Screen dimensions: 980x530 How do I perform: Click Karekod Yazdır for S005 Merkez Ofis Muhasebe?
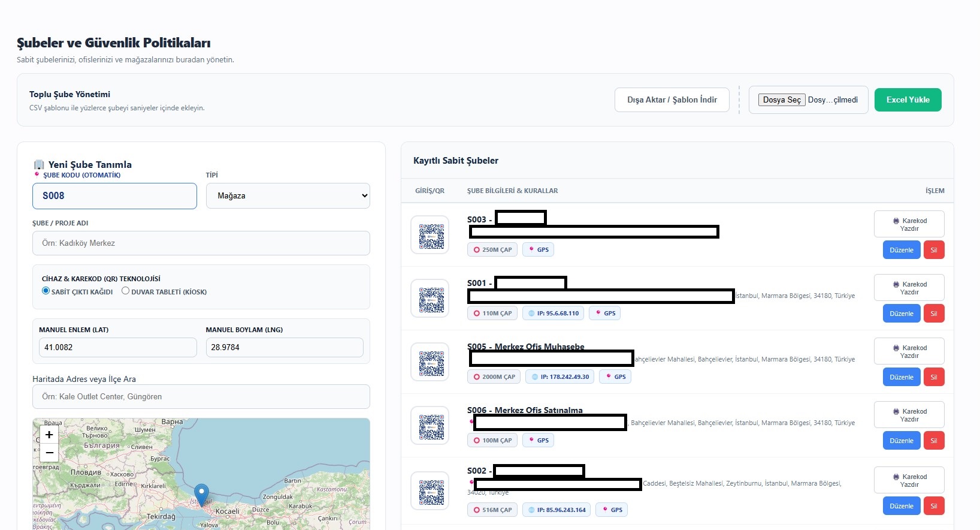pos(909,351)
